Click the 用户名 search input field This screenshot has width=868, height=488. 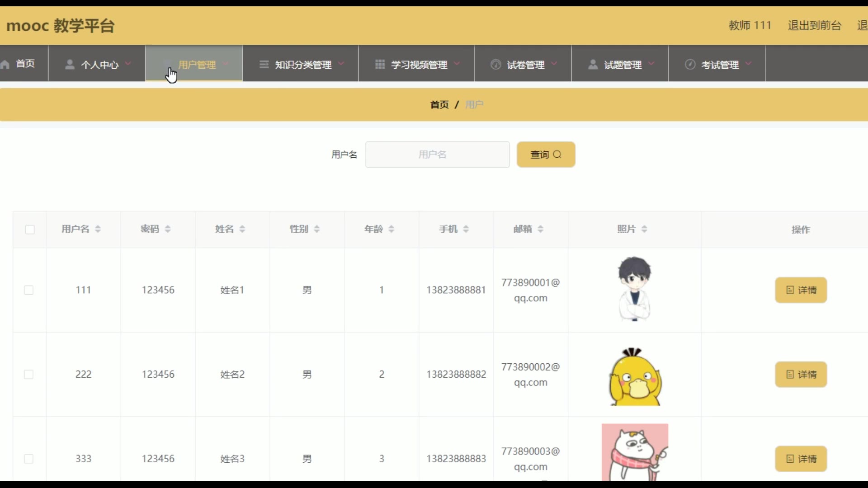[x=437, y=155]
